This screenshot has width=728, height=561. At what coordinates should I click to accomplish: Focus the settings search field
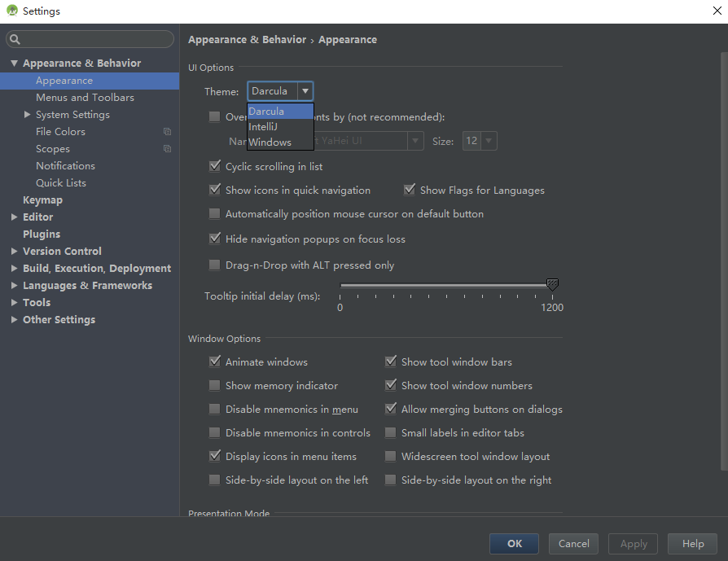tap(90, 39)
